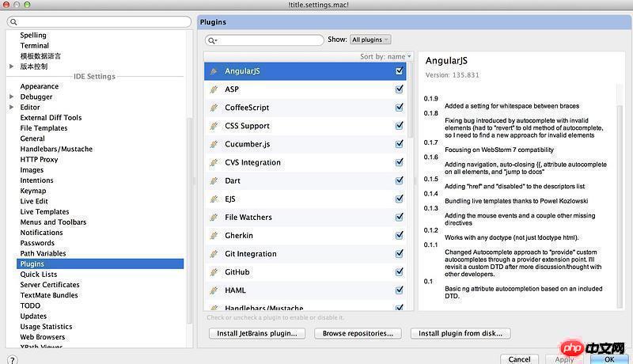
Task: Uncheck the Gherkin plugin
Action: click(400, 235)
